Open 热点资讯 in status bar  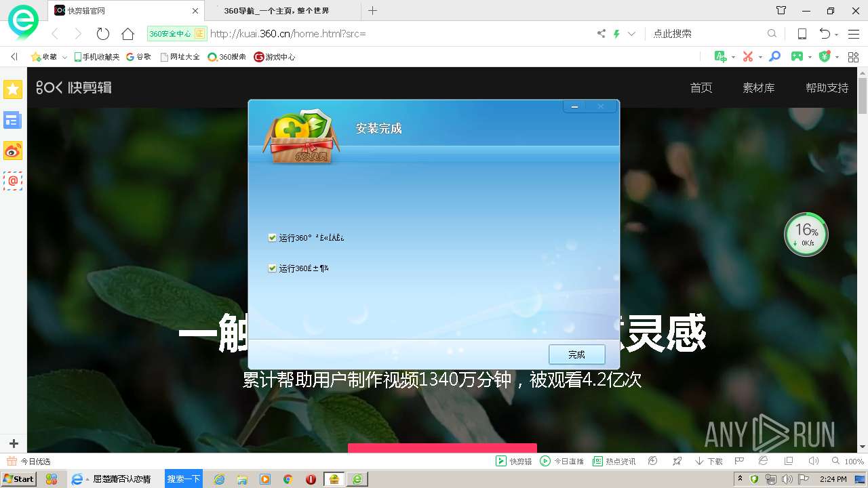614,461
